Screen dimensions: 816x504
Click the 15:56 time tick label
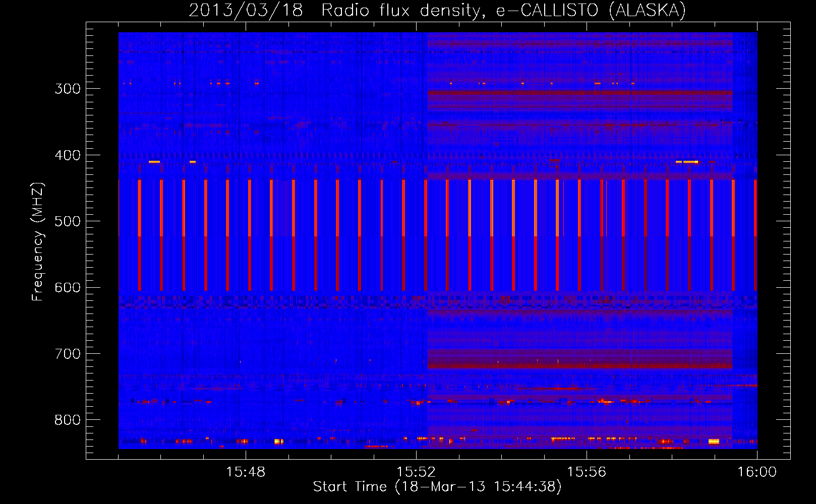(x=587, y=472)
